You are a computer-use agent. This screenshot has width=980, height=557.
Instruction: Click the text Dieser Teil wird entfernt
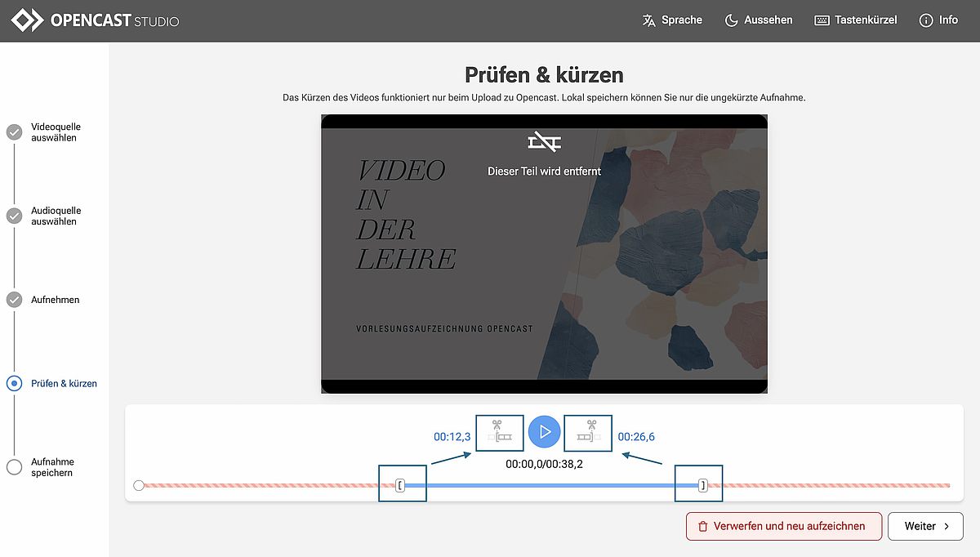pyautogui.click(x=545, y=171)
